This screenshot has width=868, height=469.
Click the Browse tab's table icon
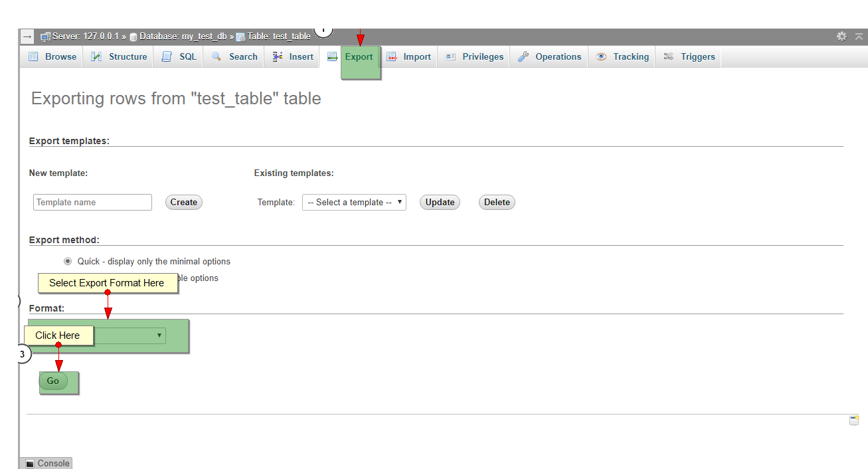click(x=33, y=56)
